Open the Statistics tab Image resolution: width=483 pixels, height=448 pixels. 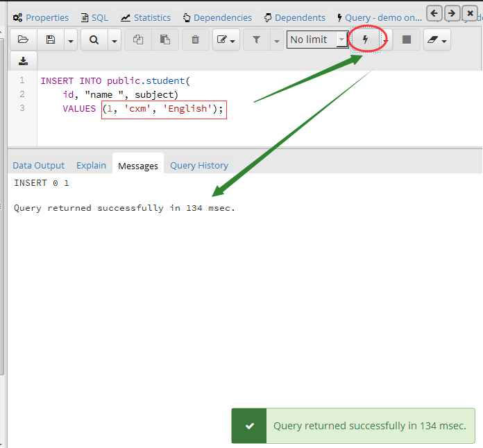(x=146, y=17)
